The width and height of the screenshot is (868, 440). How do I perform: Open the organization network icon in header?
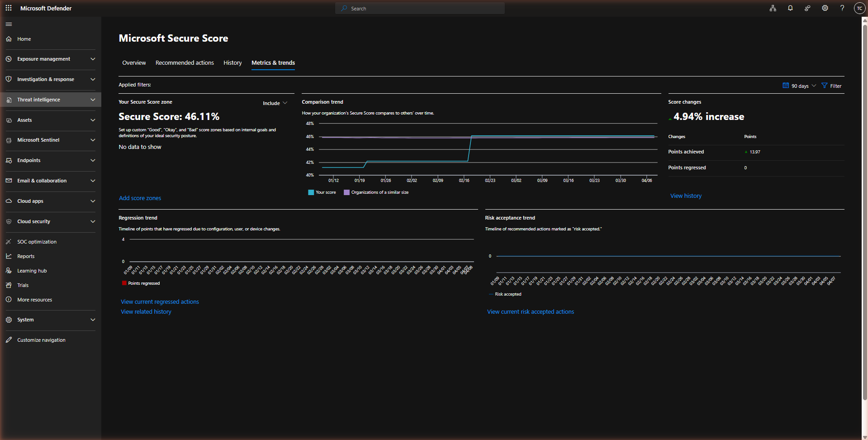click(773, 8)
